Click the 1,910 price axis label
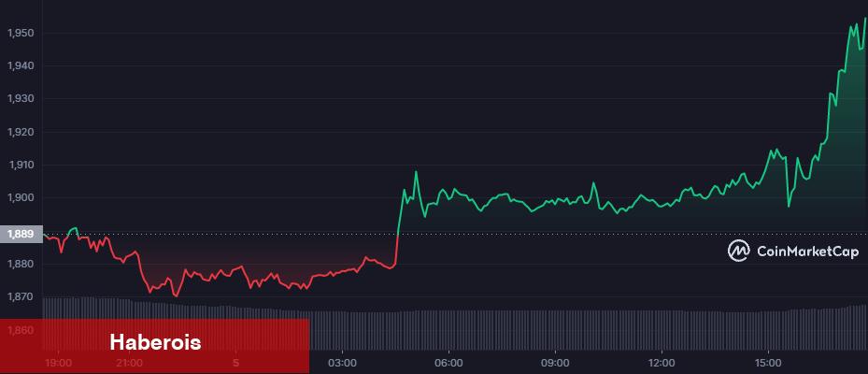 [21, 165]
